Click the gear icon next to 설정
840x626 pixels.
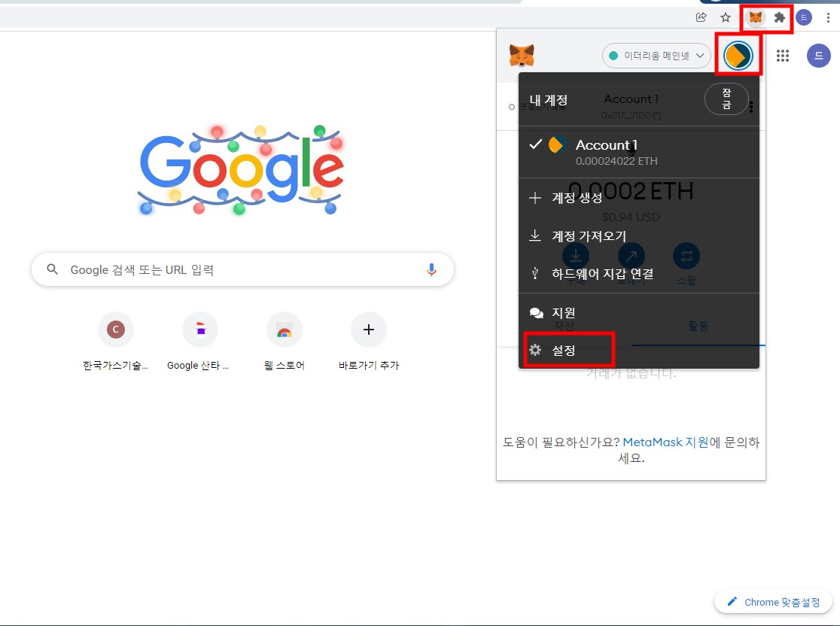pos(535,350)
